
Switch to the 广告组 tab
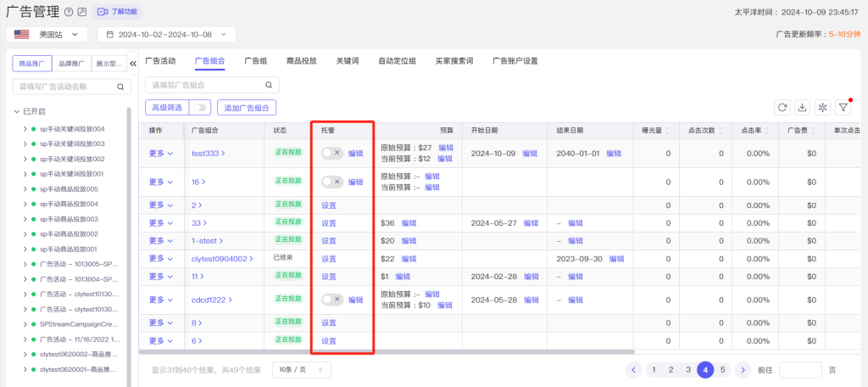tap(256, 61)
